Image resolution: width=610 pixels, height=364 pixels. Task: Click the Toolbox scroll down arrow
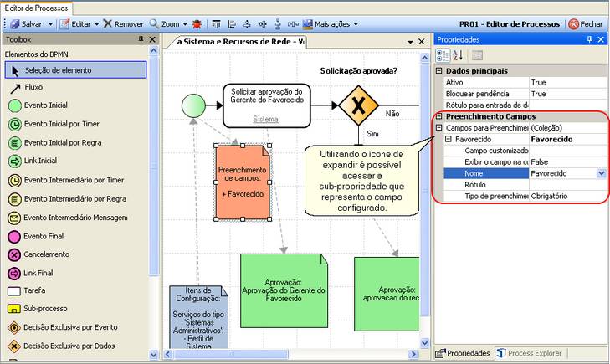point(154,354)
